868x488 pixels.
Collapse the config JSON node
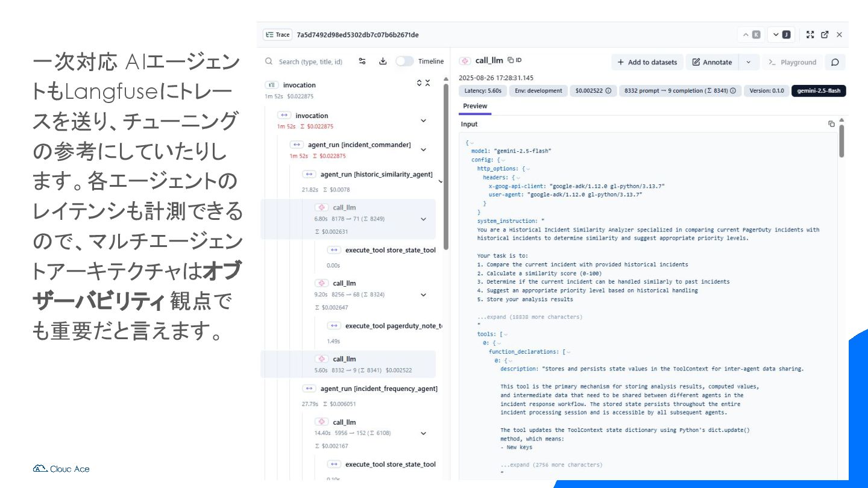tap(502, 160)
